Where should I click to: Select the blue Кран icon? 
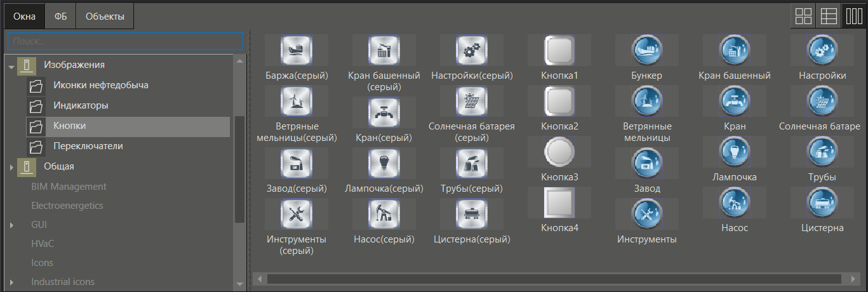[x=735, y=100]
